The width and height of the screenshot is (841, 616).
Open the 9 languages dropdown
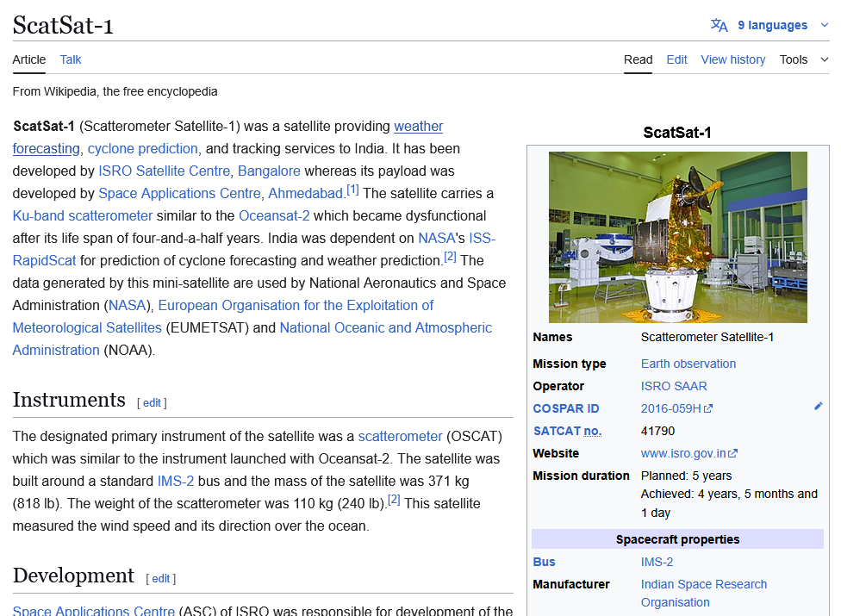point(772,25)
